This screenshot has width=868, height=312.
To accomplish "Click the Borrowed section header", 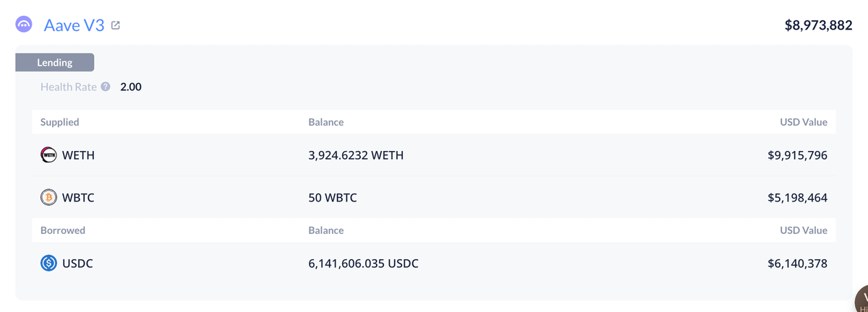I will 62,230.
